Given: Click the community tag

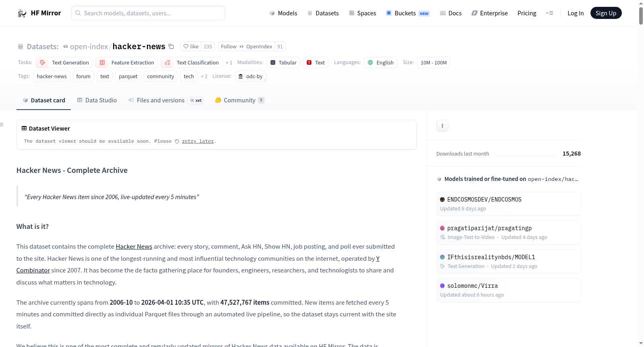Looking at the screenshot, I should pyautogui.click(x=161, y=76).
